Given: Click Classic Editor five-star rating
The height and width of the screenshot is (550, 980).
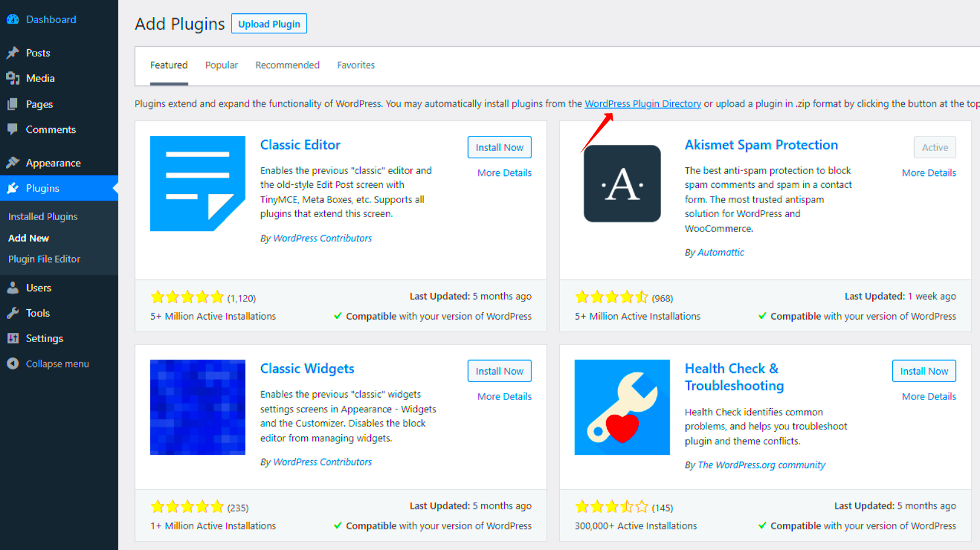Looking at the screenshot, I should (x=187, y=297).
